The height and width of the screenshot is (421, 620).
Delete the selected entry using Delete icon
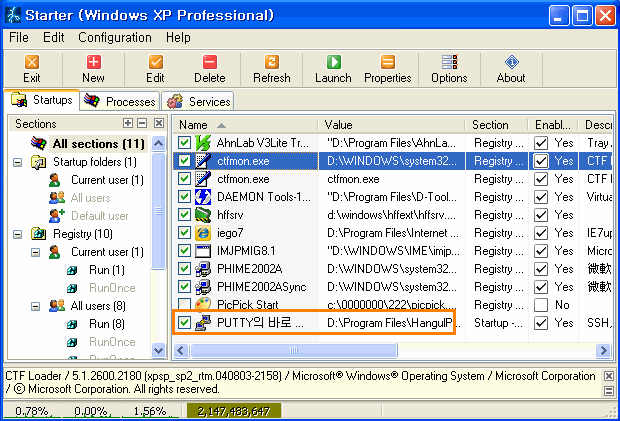(210, 62)
